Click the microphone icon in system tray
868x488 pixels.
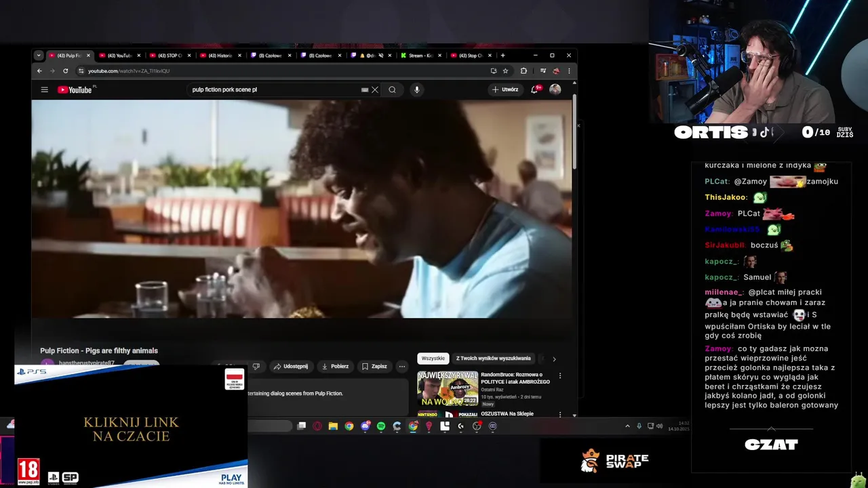639,426
